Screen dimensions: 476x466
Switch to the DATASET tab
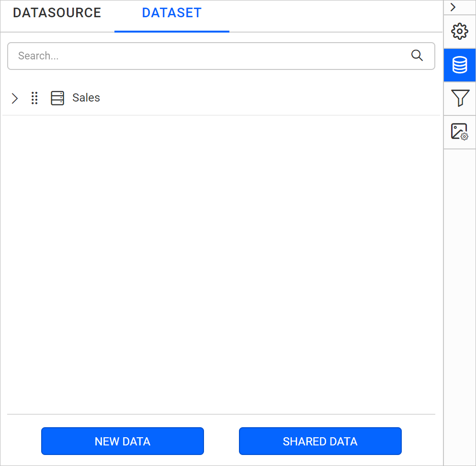(171, 13)
